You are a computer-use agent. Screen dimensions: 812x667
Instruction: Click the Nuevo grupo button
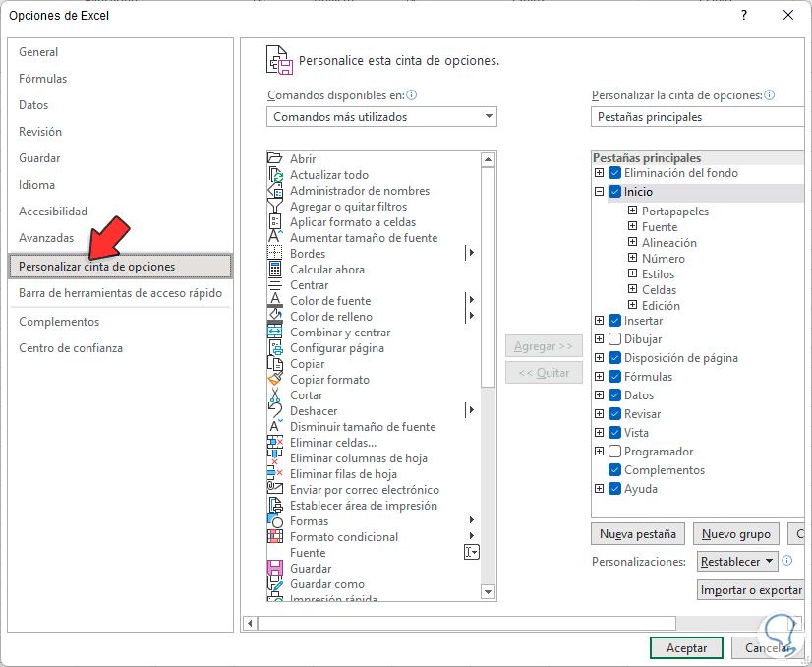click(736, 534)
